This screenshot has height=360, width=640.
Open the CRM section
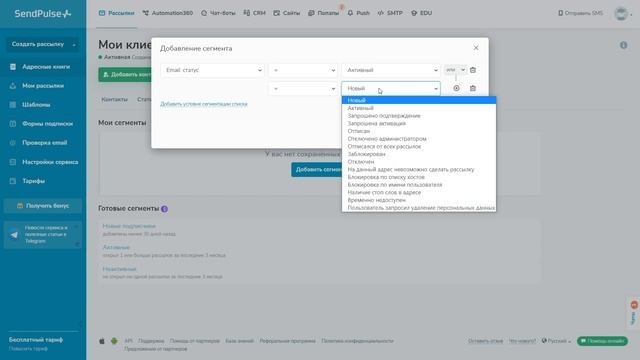[254, 13]
